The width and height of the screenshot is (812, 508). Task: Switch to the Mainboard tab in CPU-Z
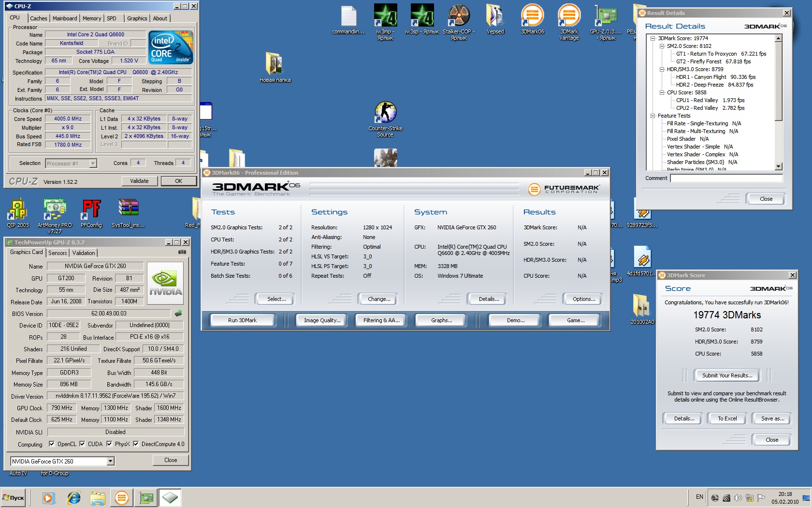pos(65,18)
